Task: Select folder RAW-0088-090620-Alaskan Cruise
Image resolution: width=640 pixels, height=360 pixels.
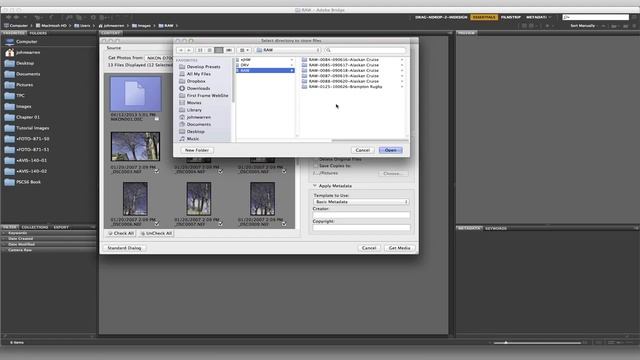Action: (343, 81)
